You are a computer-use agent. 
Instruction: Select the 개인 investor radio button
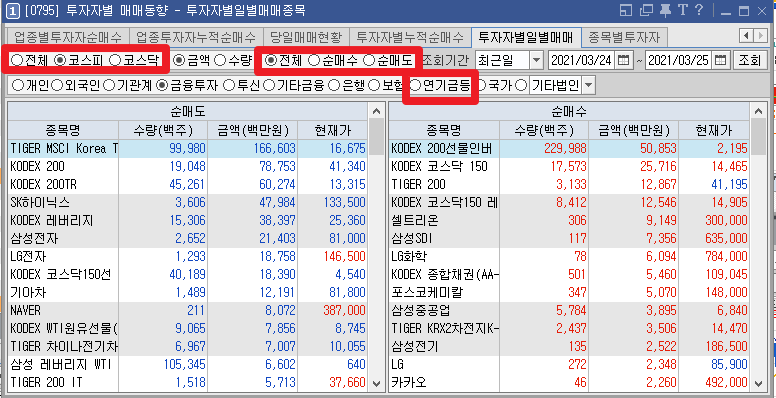pos(18,86)
